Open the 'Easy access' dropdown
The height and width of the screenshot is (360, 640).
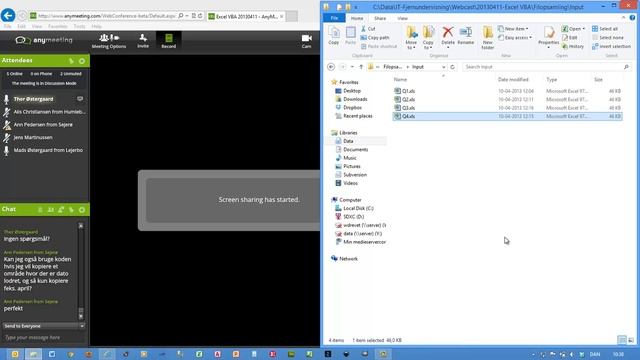tap(515, 38)
